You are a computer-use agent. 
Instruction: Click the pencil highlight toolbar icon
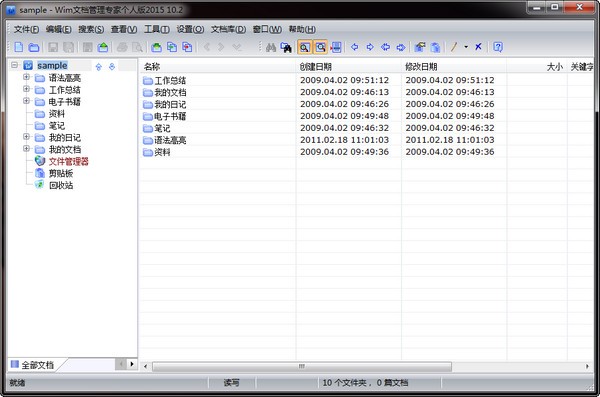pos(454,47)
